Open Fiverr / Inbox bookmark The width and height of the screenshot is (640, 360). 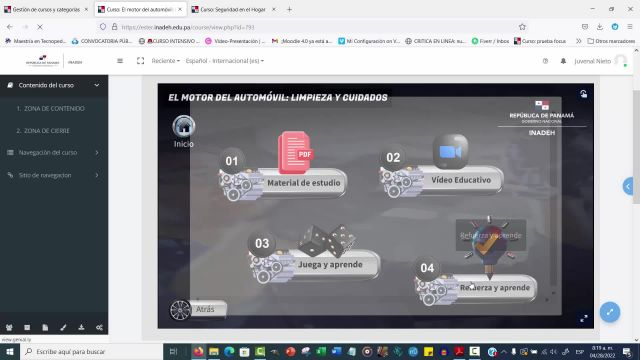click(490, 41)
